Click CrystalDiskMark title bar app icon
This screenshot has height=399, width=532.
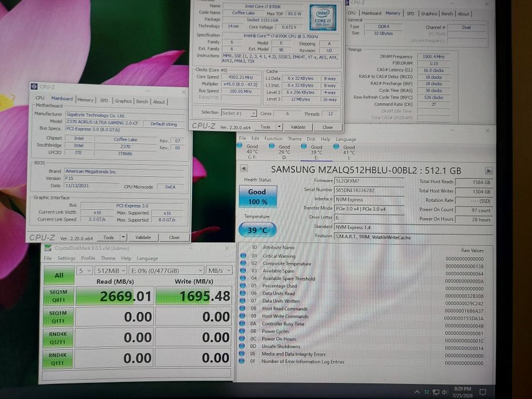48,248
